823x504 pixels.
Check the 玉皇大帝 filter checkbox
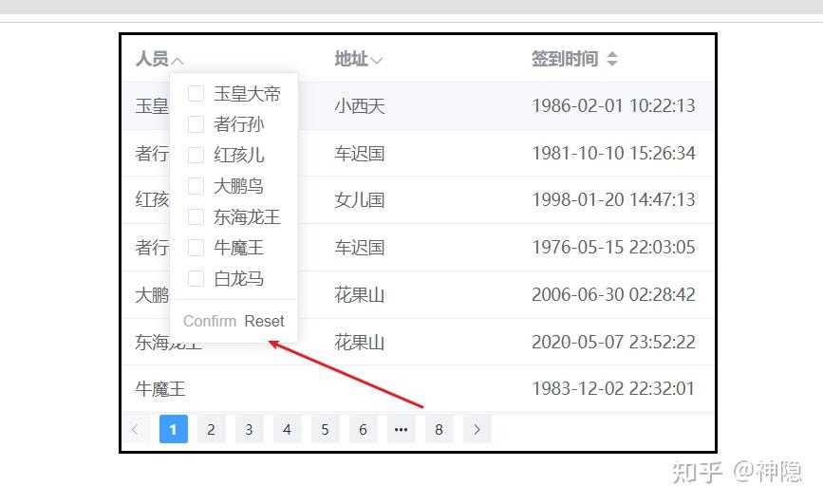point(196,93)
